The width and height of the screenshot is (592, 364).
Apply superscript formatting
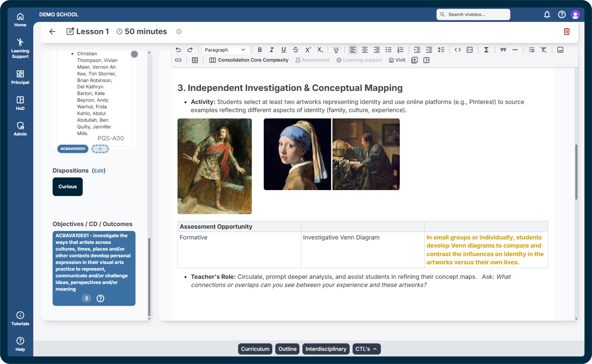pyautogui.click(x=308, y=50)
